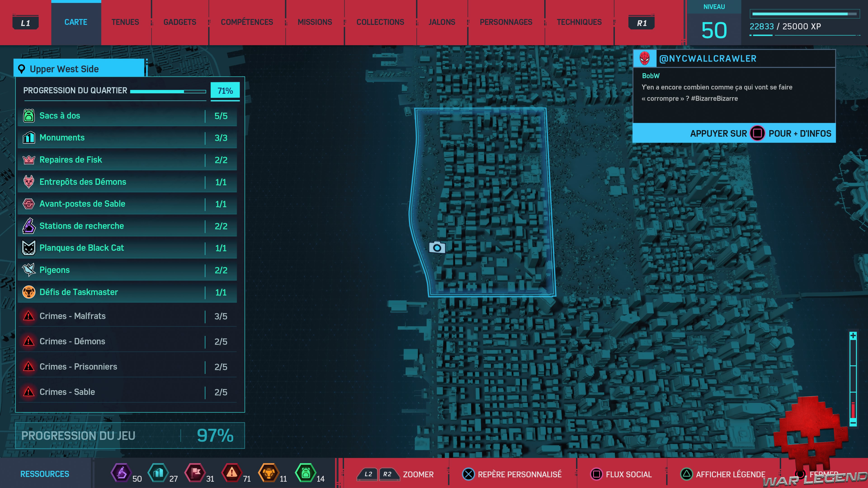Click the R1 next-tab button
The width and height of the screenshot is (868, 488).
point(642,23)
